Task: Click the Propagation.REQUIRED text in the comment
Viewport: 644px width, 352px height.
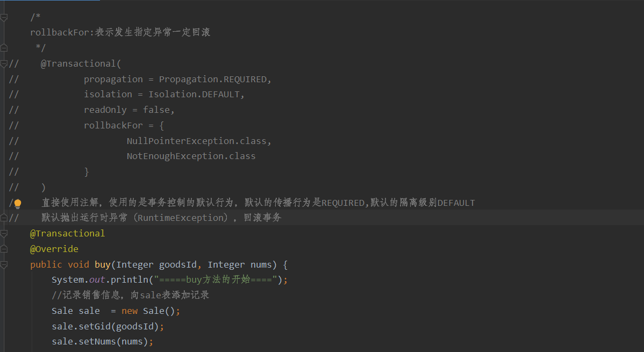Action: point(213,80)
